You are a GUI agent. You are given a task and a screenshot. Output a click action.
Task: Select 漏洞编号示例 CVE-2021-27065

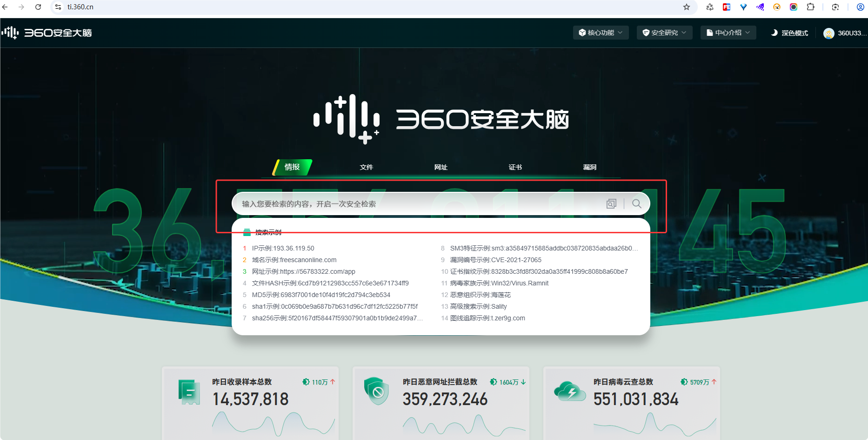496,260
